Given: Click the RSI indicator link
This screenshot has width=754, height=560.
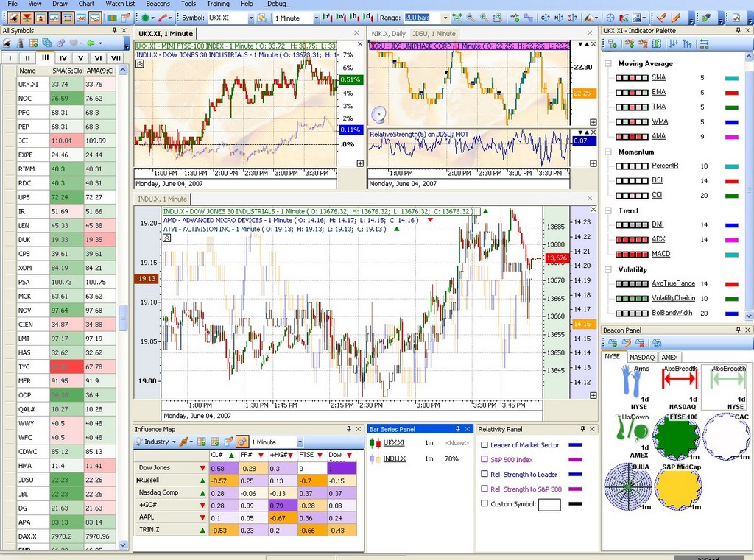Looking at the screenshot, I should click(x=657, y=180).
